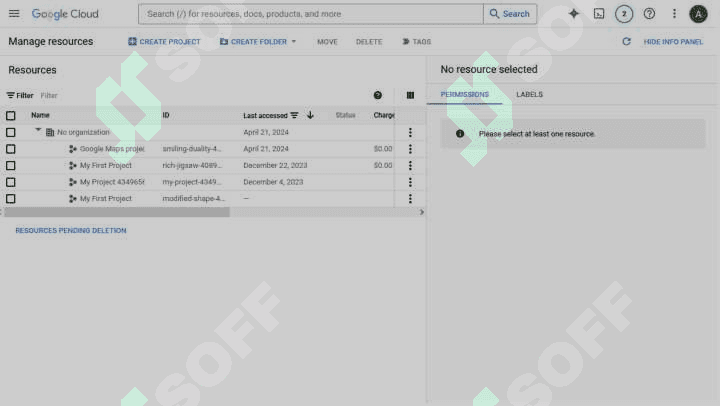Open actions menu for Google Maps project
The image size is (720, 406).
point(410,149)
